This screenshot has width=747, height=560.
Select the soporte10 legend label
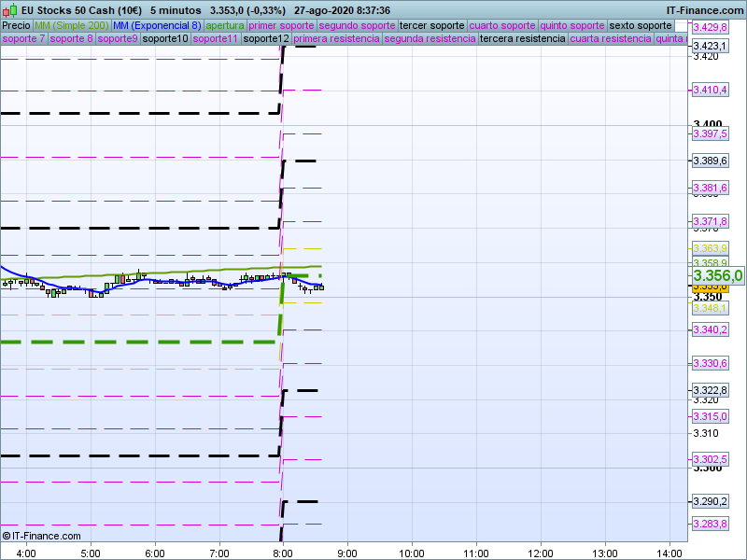pyautogui.click(x=165, y=39)
